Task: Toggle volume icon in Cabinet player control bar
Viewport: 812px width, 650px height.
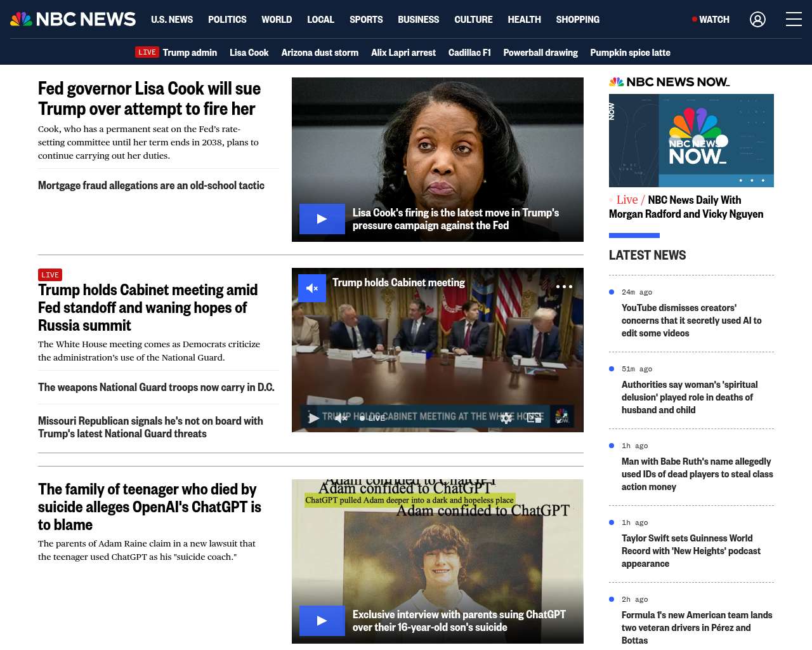Action: point(341,418)
